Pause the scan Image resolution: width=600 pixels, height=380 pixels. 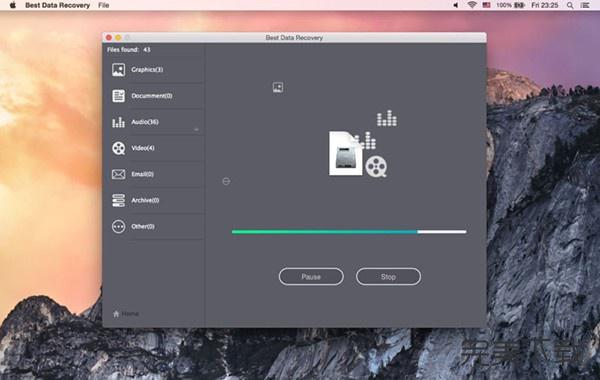[x=311, y=276]
